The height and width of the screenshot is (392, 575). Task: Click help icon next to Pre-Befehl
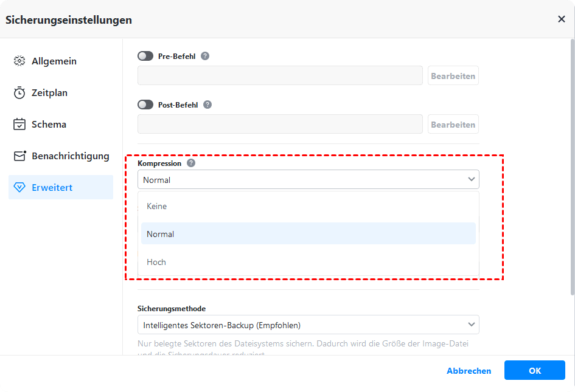205,56
